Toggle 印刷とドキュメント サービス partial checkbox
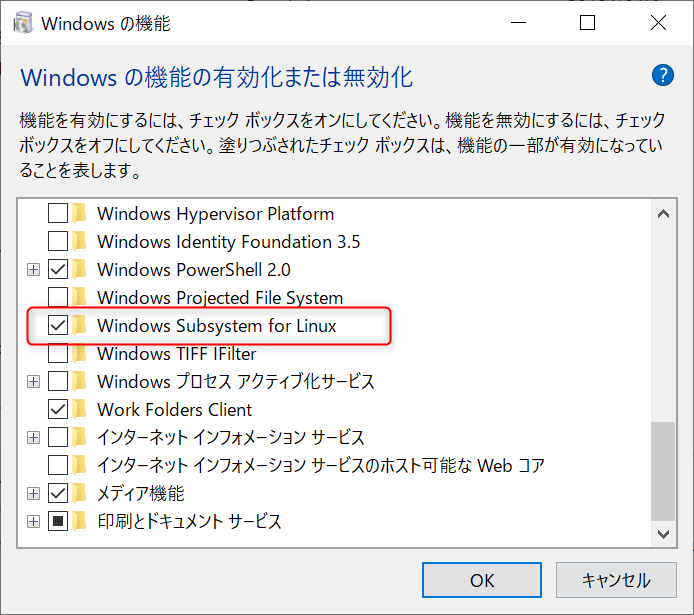The image size is (694, 615). click(58, 521)
